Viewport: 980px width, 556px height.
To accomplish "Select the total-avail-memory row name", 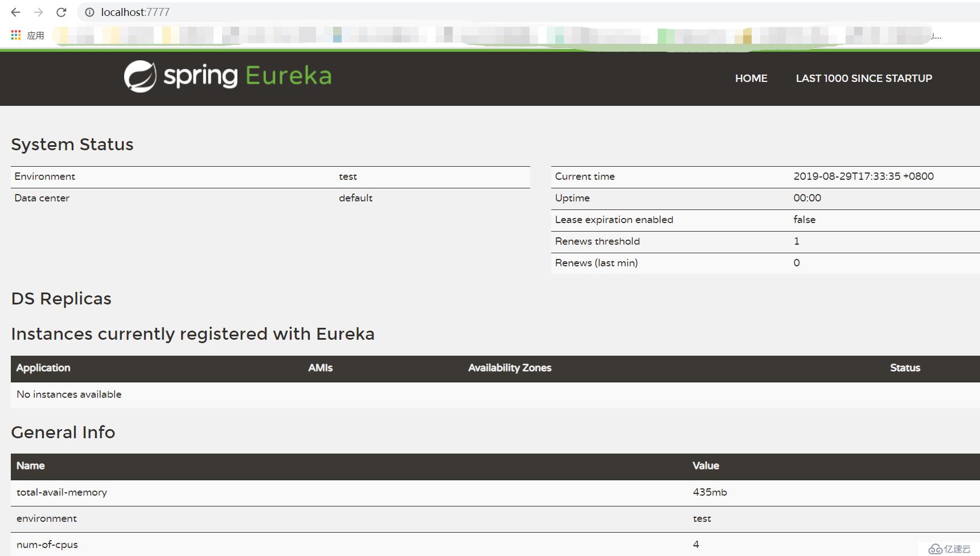I will click(x=61, y=493).
